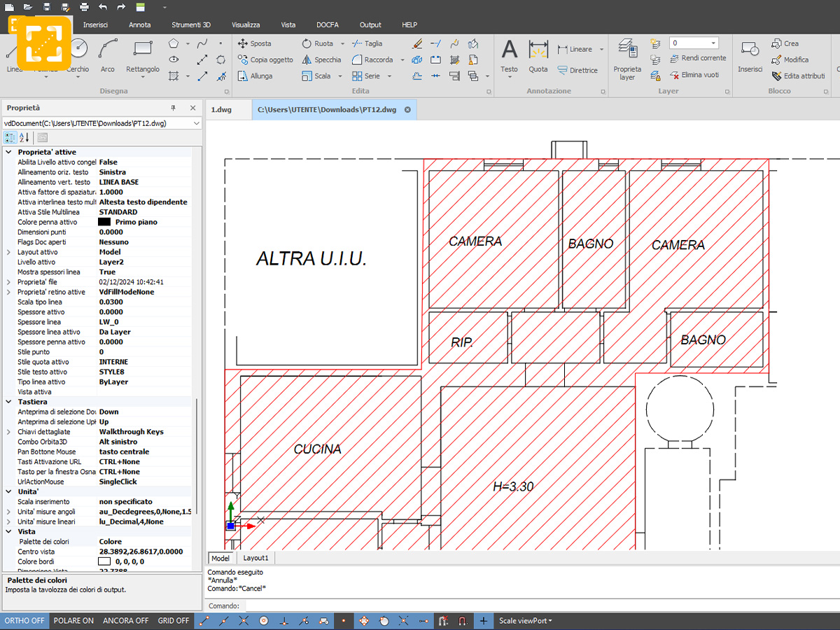Screen dimensions: 840x630
Task: Open the Lineare dimension dropdown arrow
Action: pos(601,50)
